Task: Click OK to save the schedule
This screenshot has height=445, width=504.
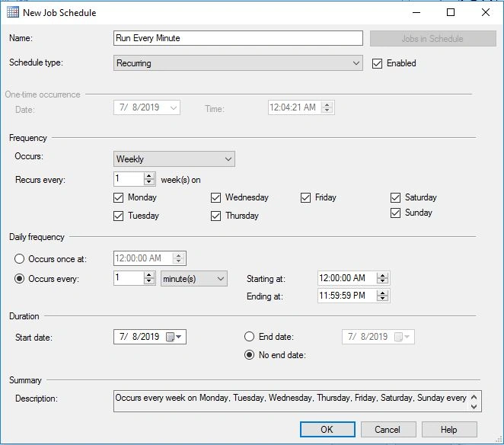Action: (327, 430)
